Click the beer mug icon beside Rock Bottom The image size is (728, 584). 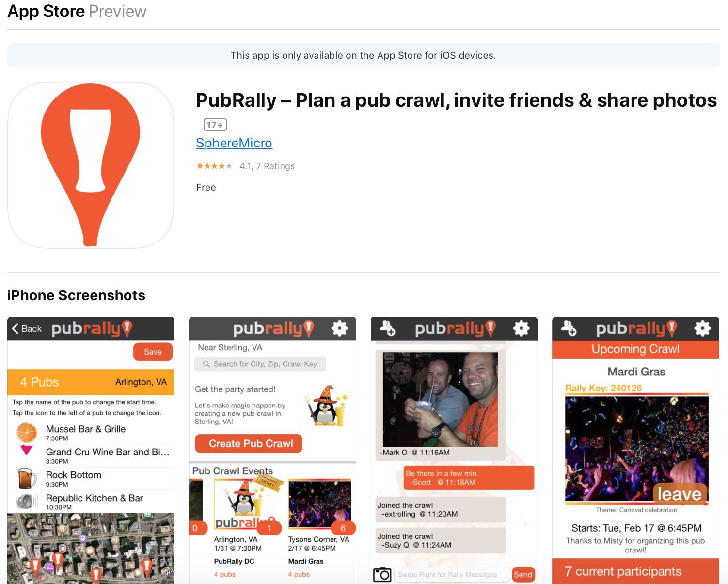point(27,478)
